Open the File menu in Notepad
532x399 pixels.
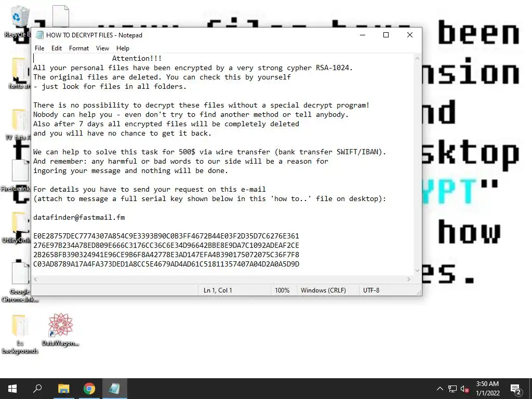tap(39, 48)
